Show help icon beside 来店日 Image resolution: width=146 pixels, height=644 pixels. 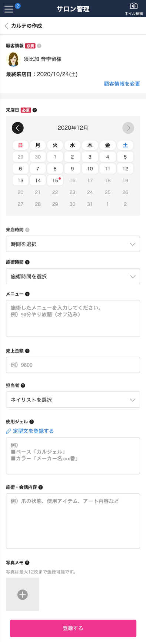(x=35, y=110)
